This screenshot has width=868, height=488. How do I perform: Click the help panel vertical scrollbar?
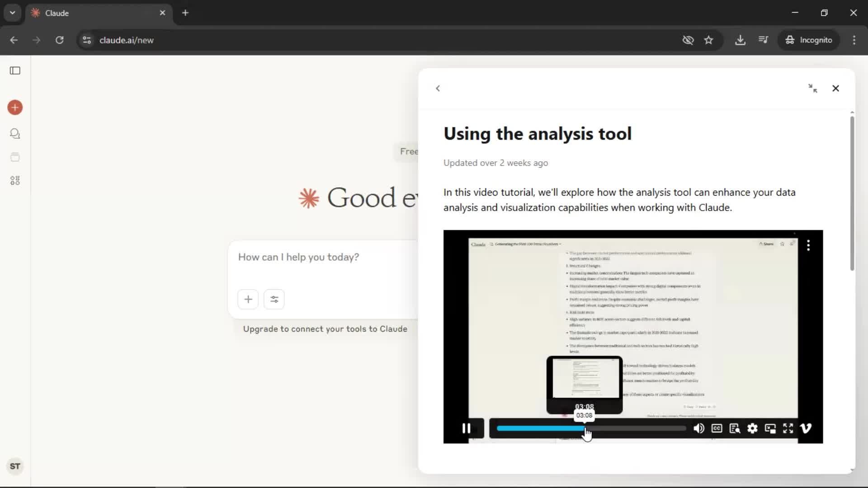(x=852, y=193)
